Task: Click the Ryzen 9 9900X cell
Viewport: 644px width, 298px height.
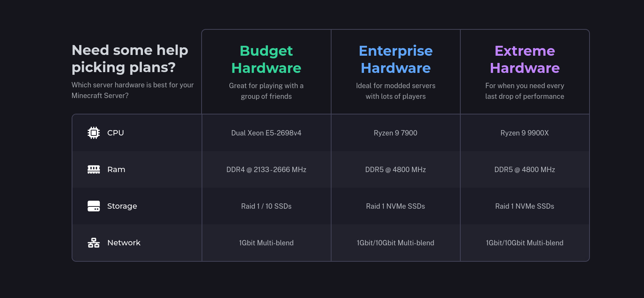Action: click(525, 133)
